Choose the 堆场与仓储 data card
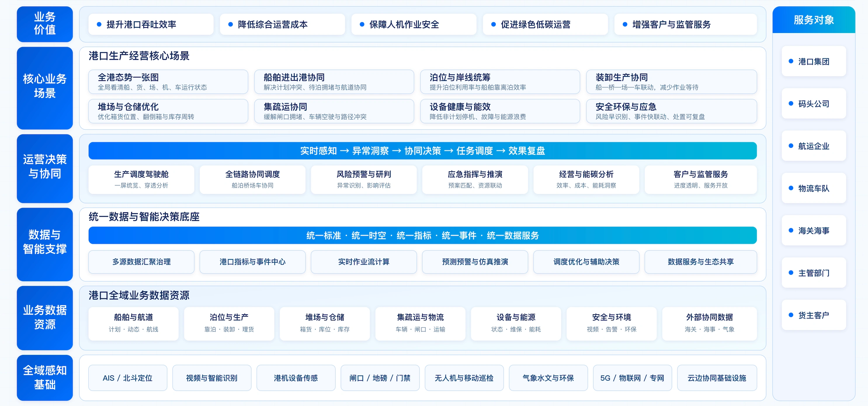Screen dimensions: 868x406 [324, 323]
